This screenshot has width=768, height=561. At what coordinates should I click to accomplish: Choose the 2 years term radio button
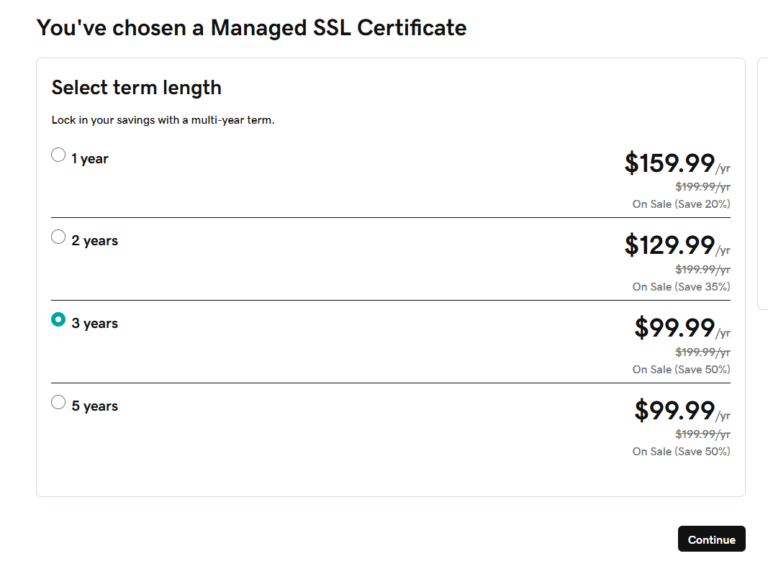pyautogui.click(x=58, y=238)
